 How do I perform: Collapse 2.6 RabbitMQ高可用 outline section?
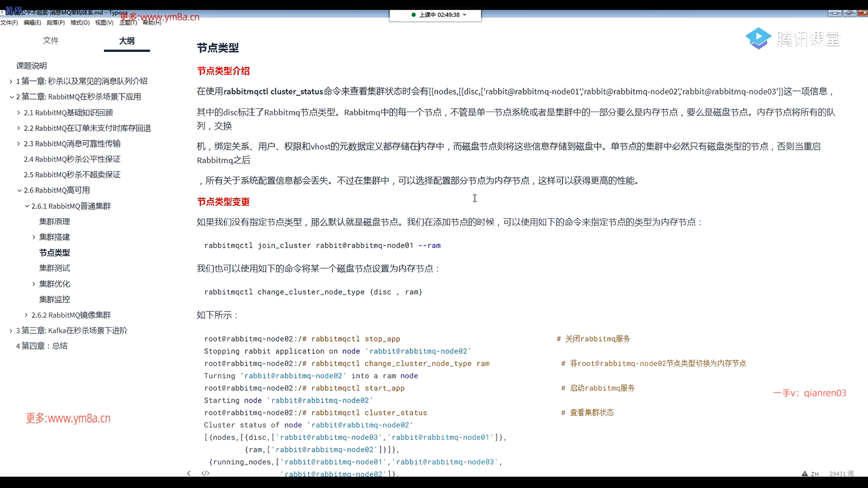click(19, 191)
